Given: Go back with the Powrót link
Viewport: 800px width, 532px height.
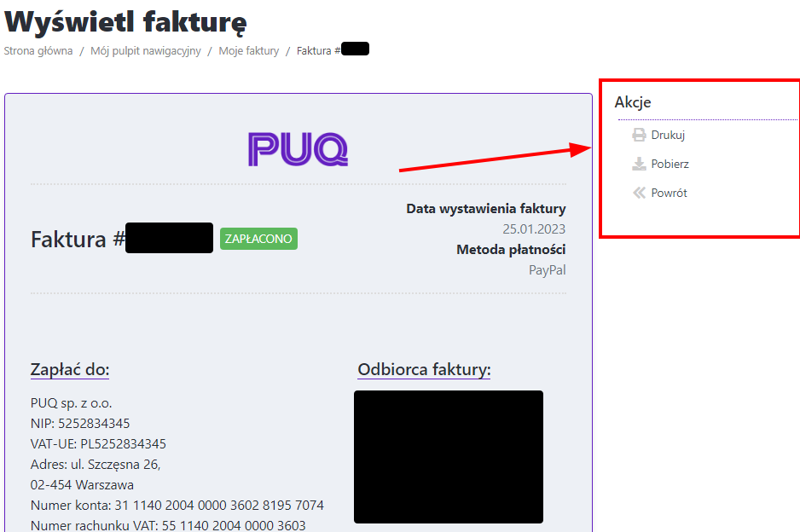Looking at the screenshot, I should (669, 194).
